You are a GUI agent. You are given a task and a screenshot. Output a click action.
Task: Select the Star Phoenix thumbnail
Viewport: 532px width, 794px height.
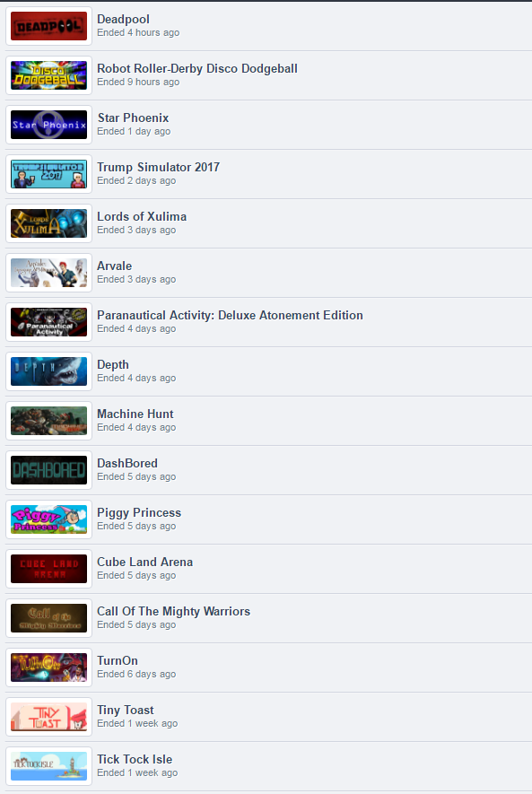click(48, 125)
